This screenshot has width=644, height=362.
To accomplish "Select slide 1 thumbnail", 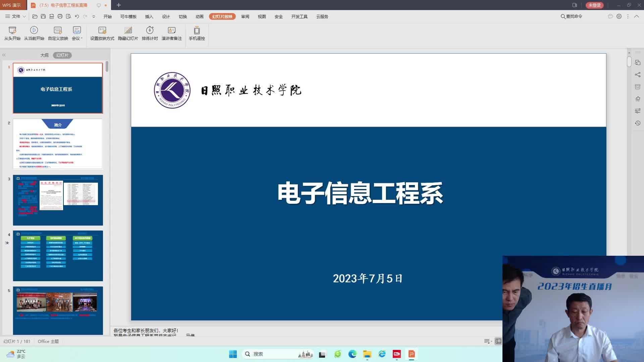I will pyautogui.click(x=58, y=88).
